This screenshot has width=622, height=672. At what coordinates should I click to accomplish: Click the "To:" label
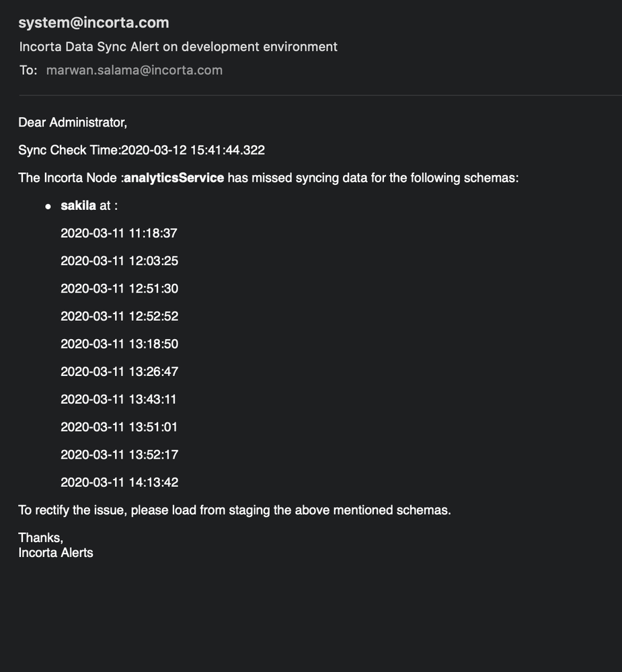[x=28, y=71]
